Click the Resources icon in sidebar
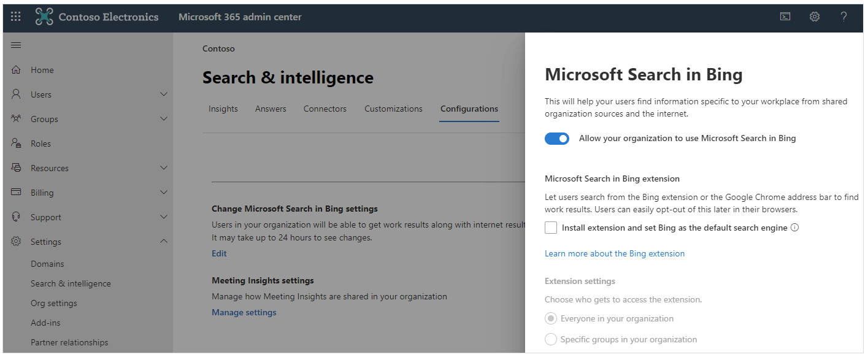Screen dimensions: 868x357 [17, 168]
